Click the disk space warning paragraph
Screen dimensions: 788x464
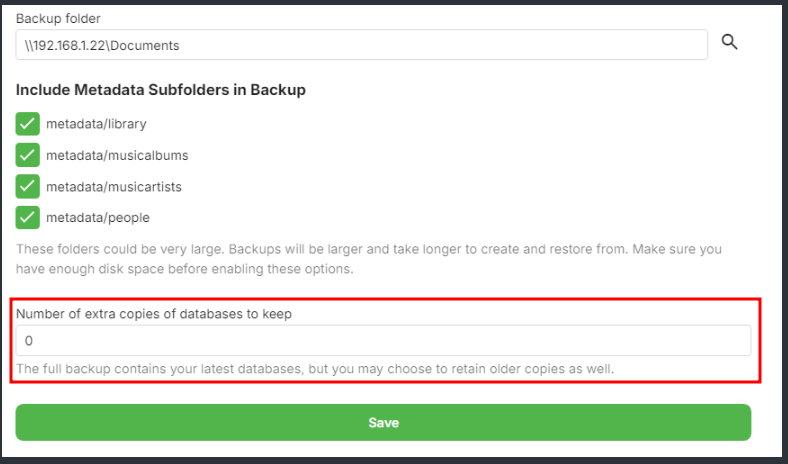pos(368,259)
